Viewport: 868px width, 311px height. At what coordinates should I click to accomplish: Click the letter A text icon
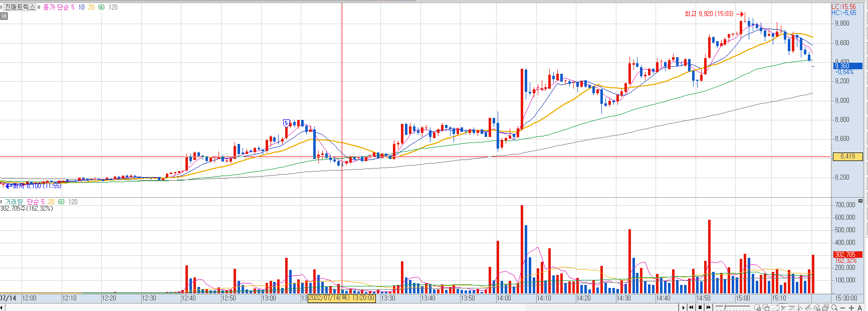click(859, 307)
